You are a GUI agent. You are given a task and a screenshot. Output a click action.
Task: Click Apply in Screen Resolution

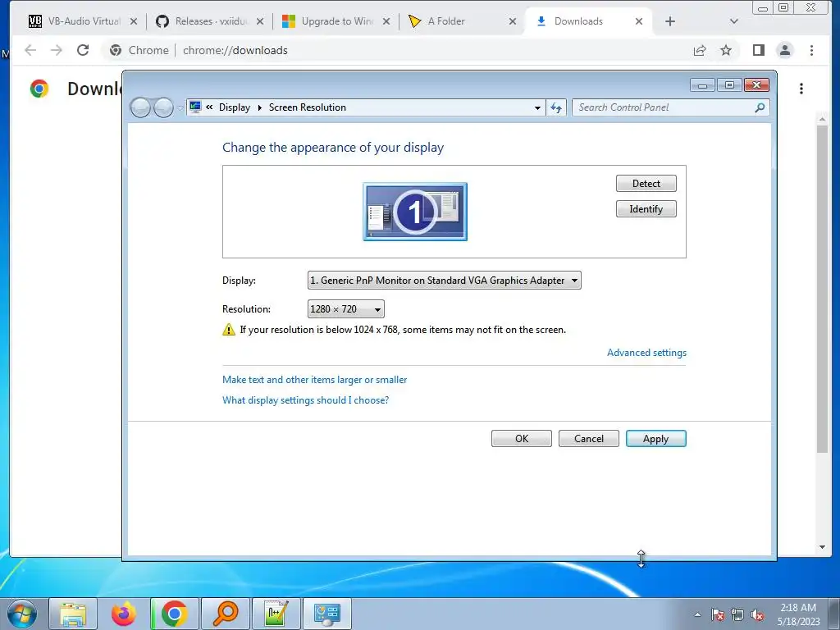(x=655, y=439)
